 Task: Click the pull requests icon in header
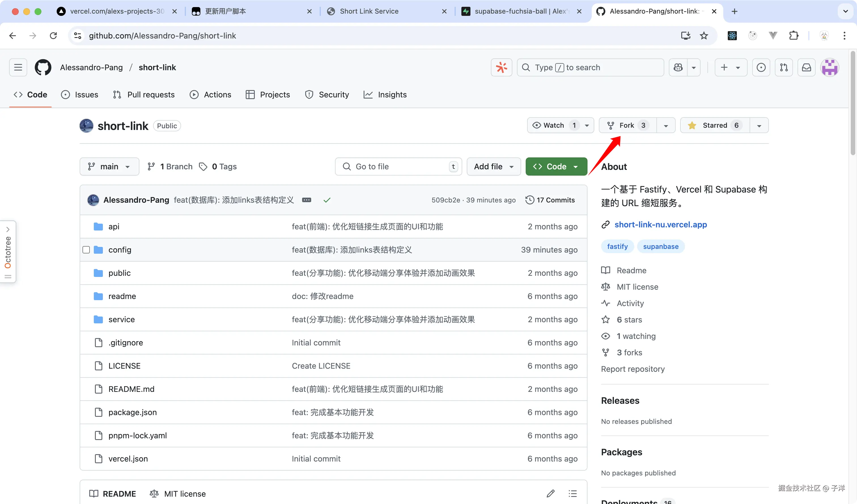point(784,67)
